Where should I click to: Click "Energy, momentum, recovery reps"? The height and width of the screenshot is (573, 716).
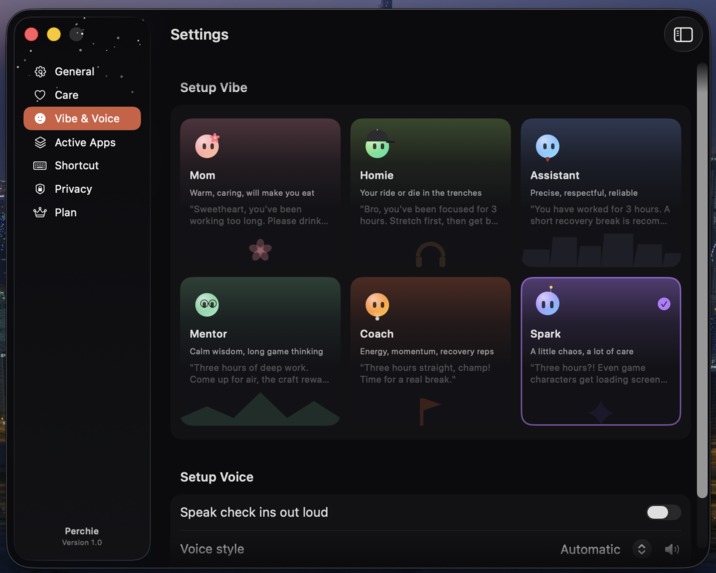426,351
